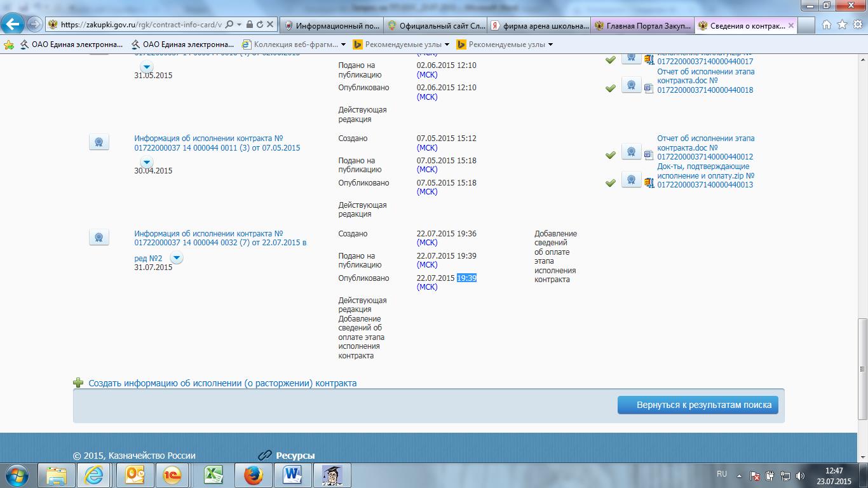Screen dimensions: 868x488
Task: Expand dropdown under contract info 0011 (3)
Action: point(147,162)
